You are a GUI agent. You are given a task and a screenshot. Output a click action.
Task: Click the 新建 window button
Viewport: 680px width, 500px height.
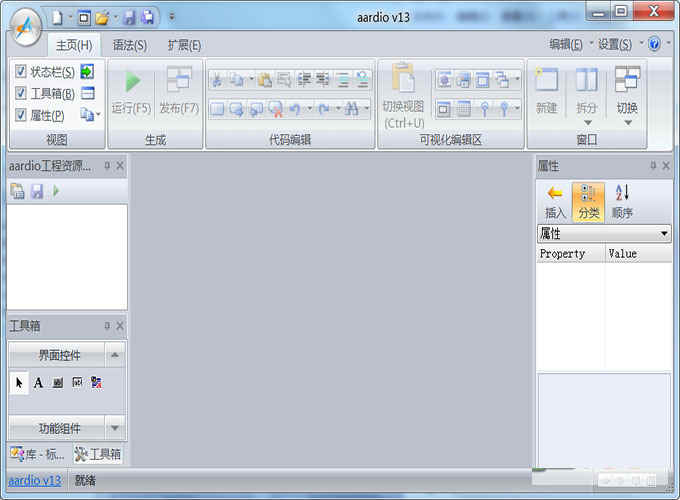[546, 90]
